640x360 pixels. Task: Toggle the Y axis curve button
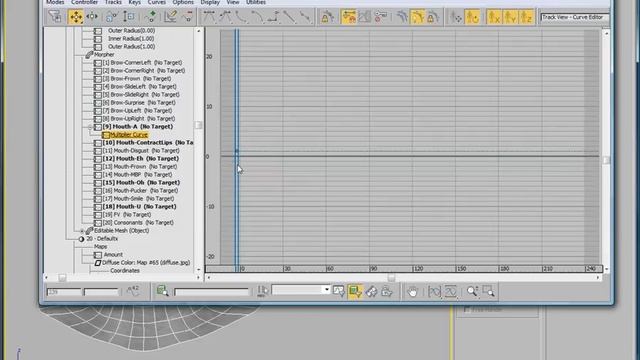point(510,17)
